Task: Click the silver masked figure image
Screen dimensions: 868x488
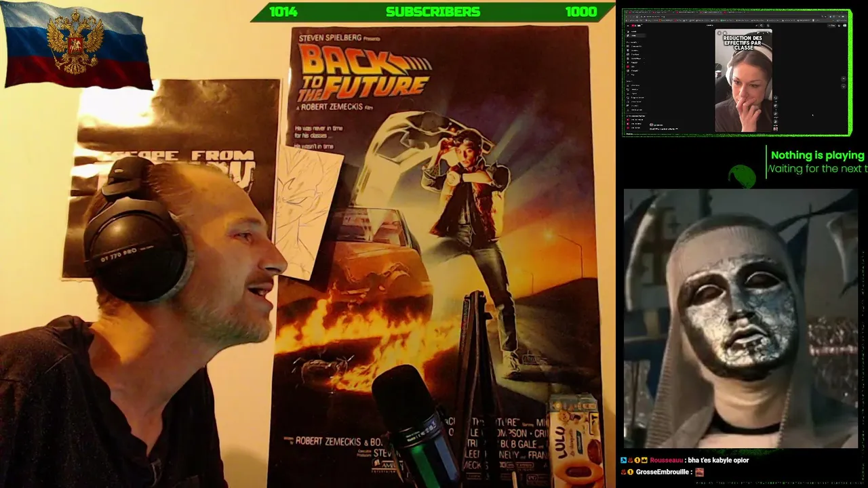Action: click(x=741, y=319)
